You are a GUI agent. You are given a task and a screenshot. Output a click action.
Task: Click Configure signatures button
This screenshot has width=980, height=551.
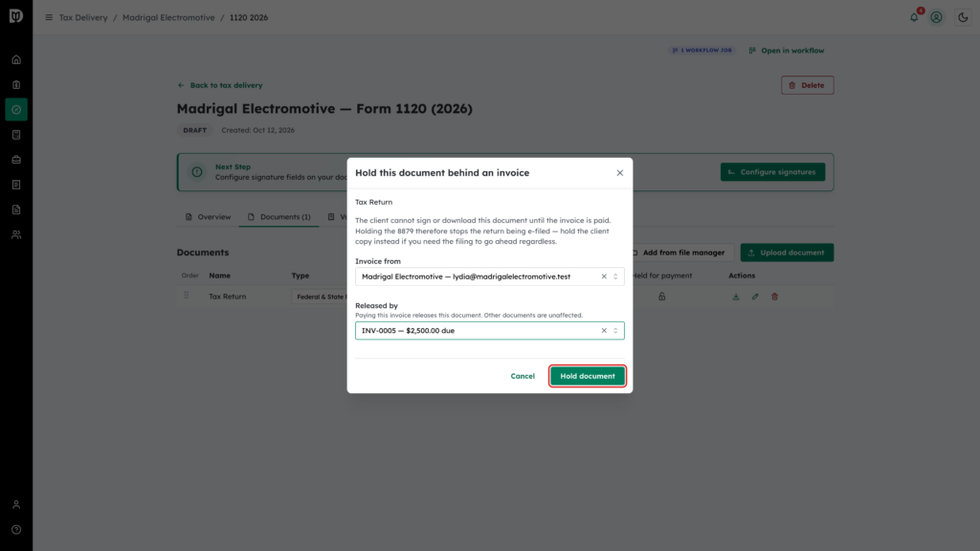tap(772, 172)
